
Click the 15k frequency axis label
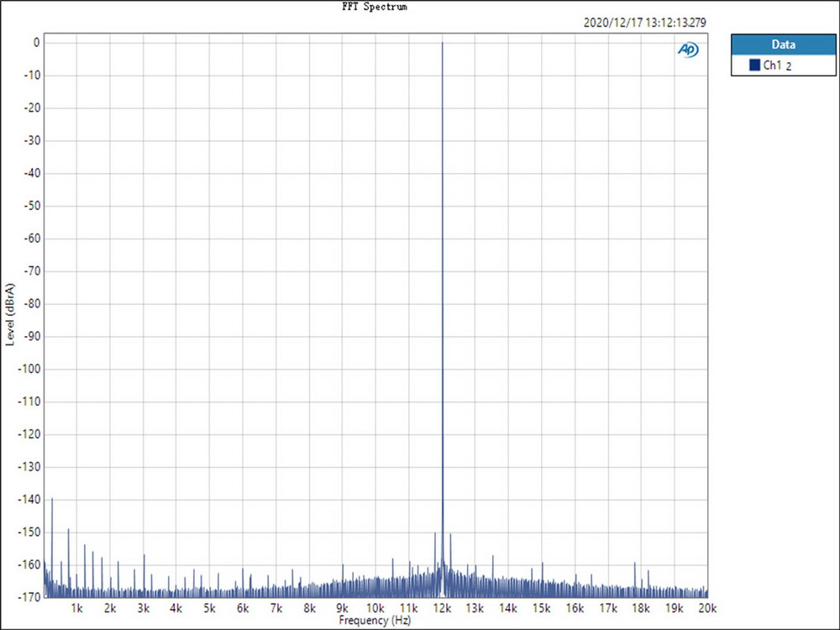542,607
